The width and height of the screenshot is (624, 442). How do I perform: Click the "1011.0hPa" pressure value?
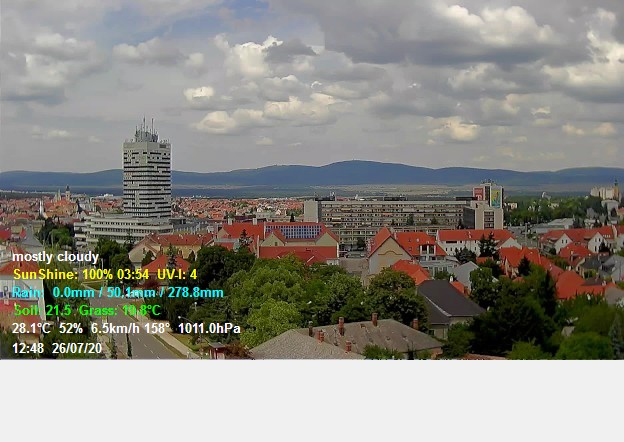209,329
